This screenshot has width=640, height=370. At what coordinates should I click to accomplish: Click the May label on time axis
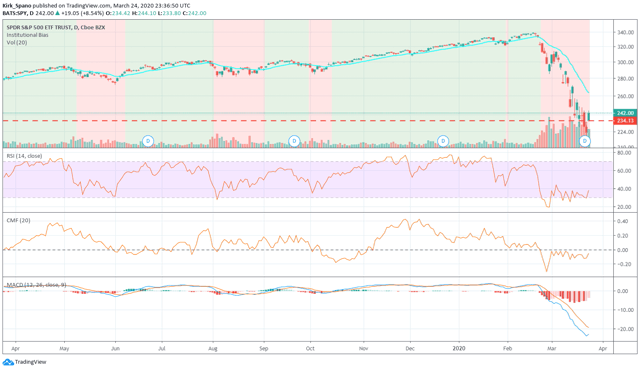tap(64, 348)
